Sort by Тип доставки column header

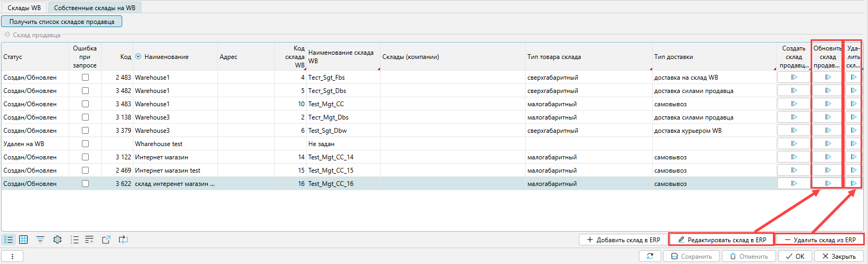(714, 57)
